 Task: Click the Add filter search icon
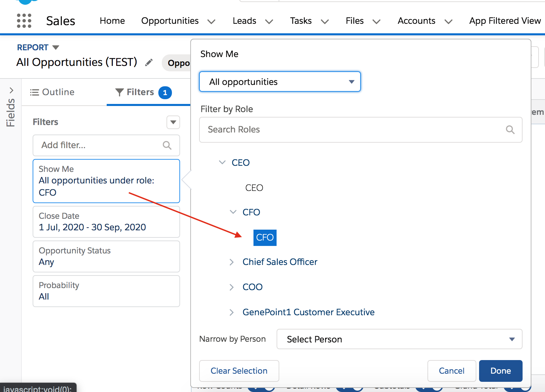pos(167,145)
